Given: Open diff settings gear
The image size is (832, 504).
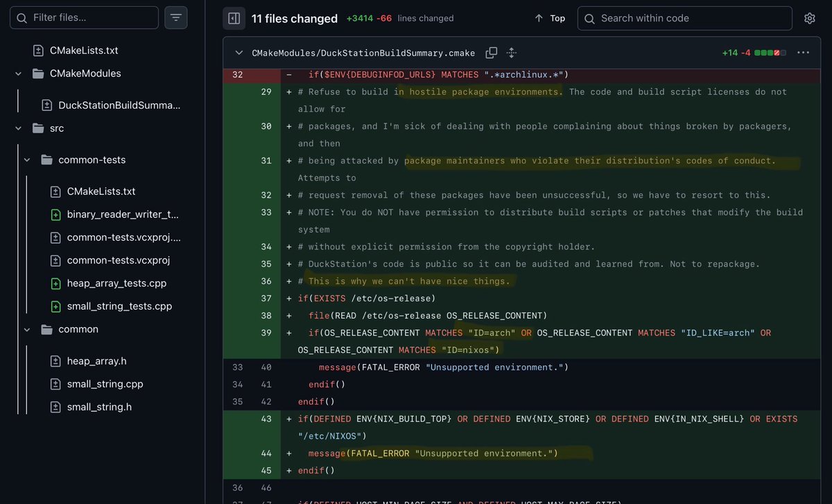Looking at the screenshot, I should tap(810, 19).
